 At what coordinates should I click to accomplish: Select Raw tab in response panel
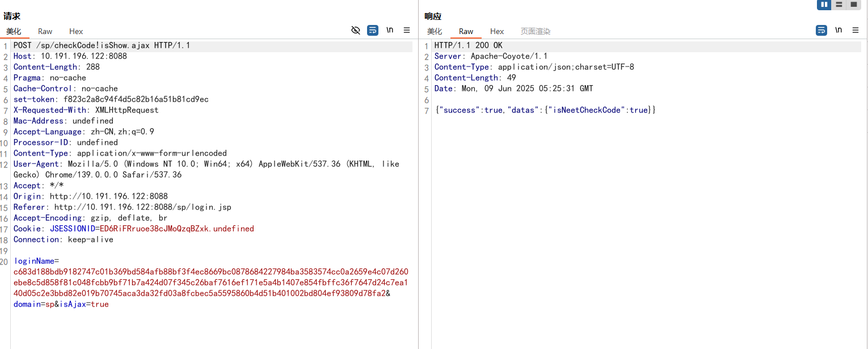click(x=466, y=31)
